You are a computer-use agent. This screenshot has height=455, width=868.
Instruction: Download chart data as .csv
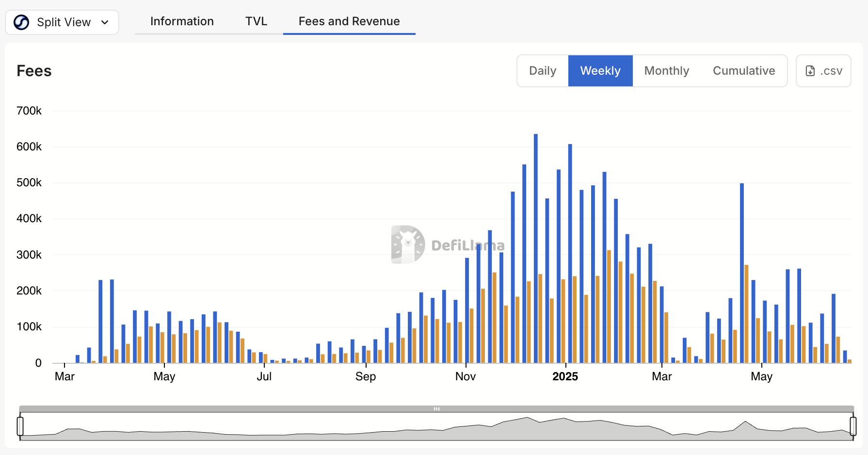coord(823,70)
